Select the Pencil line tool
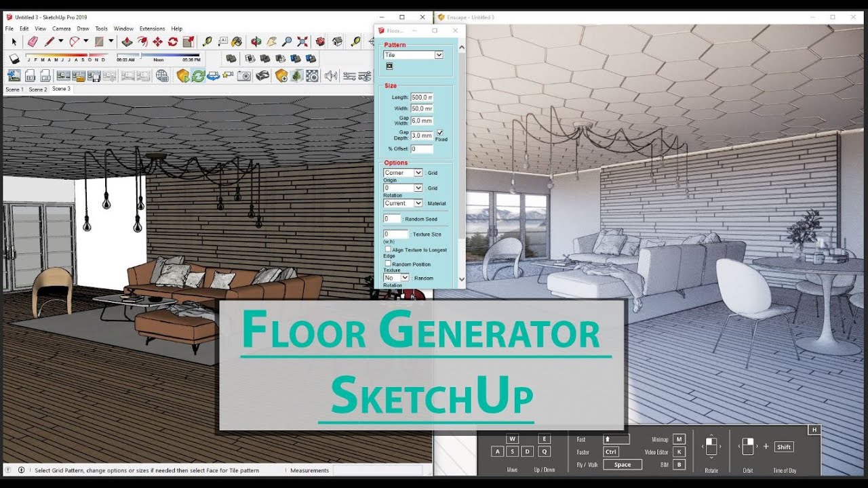Screen dimensions: 868x488 (x=50, y=41)
